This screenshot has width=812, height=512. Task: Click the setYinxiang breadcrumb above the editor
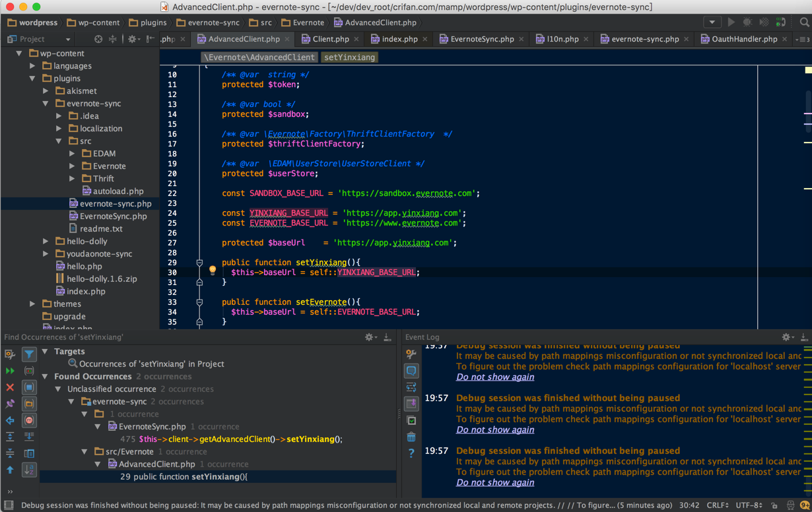pyautogui.click(x=349, y=57)
